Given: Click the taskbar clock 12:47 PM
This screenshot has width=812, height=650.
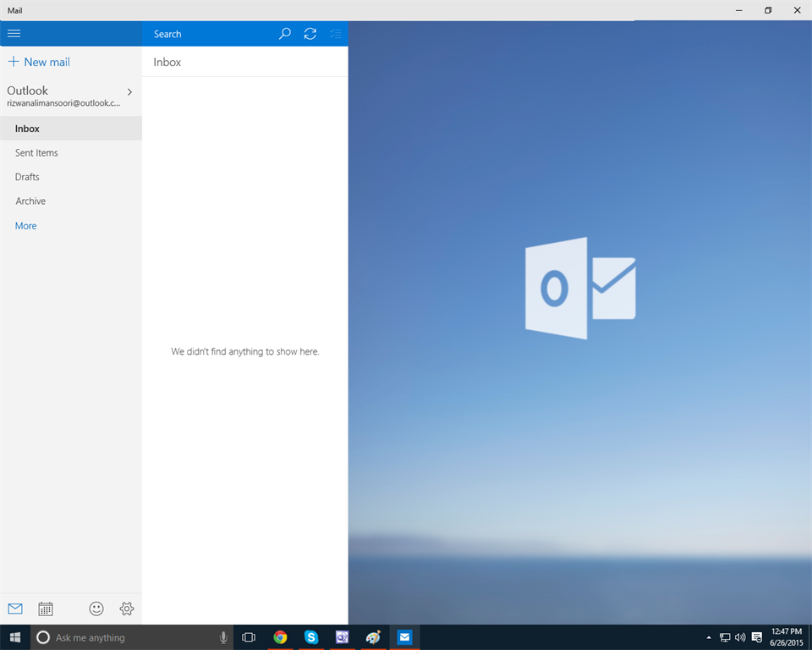Looking at the screenshot, I should pos(786,631).
